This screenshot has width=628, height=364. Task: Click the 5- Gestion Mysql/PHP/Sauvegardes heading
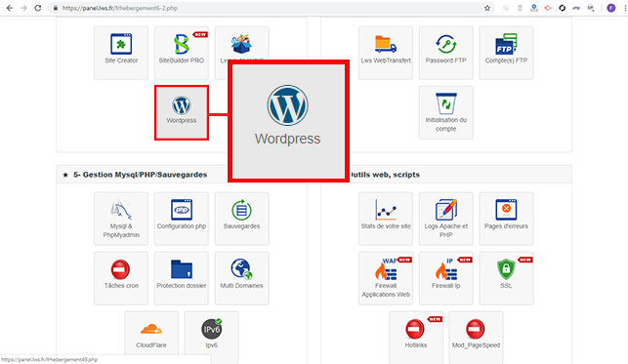coord(141,175)
